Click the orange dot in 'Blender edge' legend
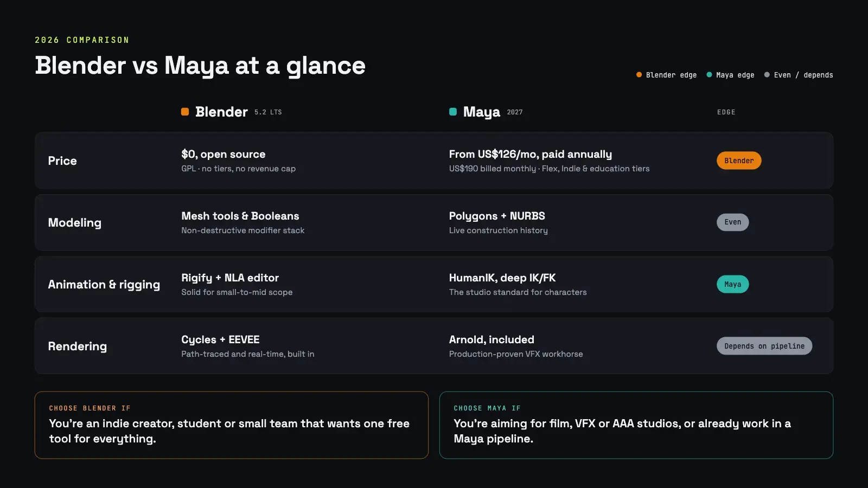868x488 pixels. (639, 75)
